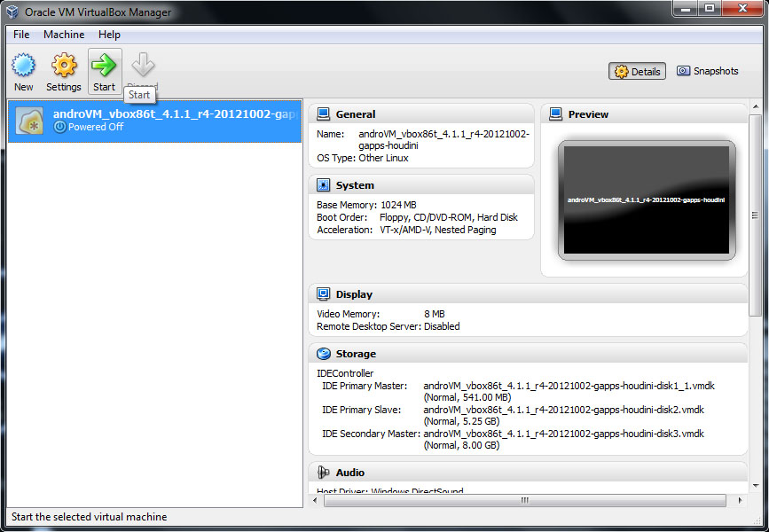769x532 pixels.
Task: Open the File menu
Action: pyautogui.click(x=21, y=35)
